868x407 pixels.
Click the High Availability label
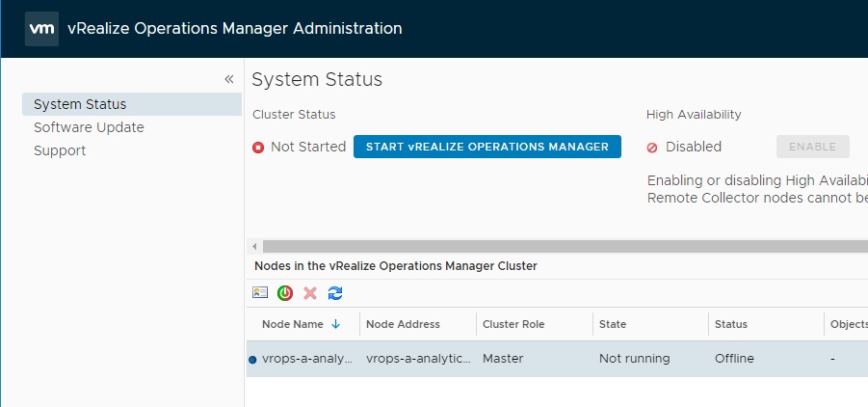[x=694, y=115]
